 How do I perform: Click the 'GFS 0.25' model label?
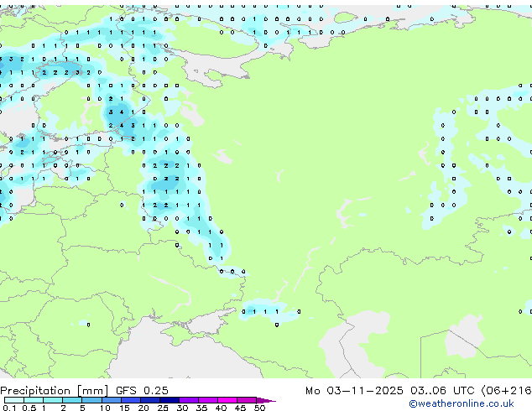tap(142, 391)
